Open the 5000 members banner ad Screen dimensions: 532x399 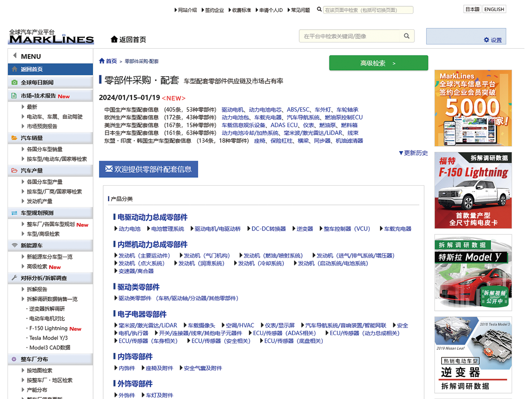click(473, 108)
